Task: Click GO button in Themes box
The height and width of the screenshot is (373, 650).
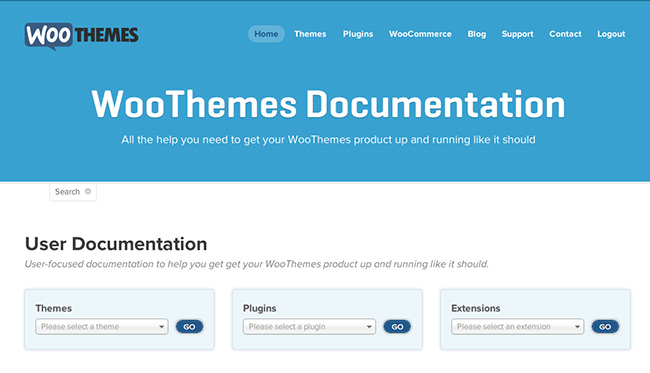Action: tap(189, 327)
